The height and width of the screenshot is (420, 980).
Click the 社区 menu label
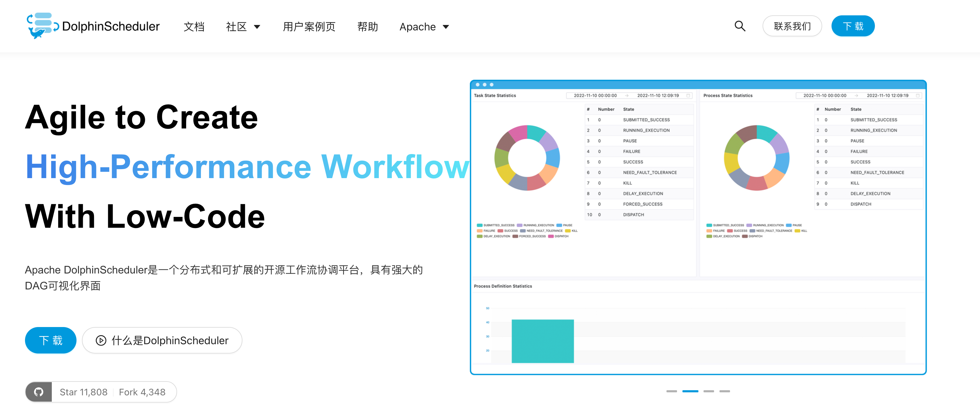click(236, 26)
